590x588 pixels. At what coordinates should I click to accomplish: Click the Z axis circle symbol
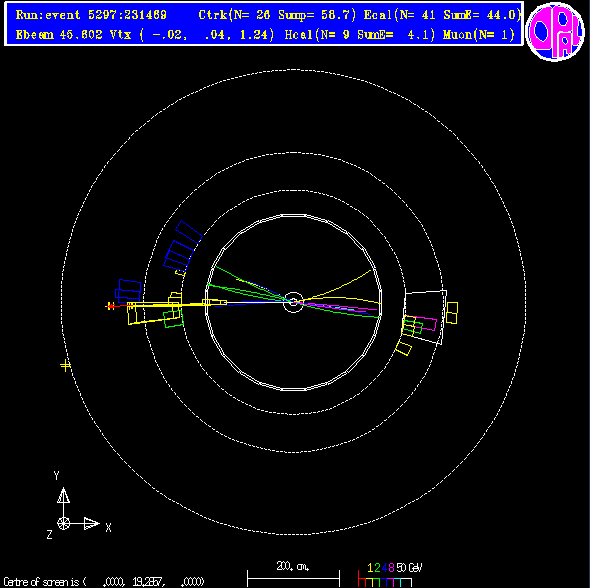coord(63,523)
